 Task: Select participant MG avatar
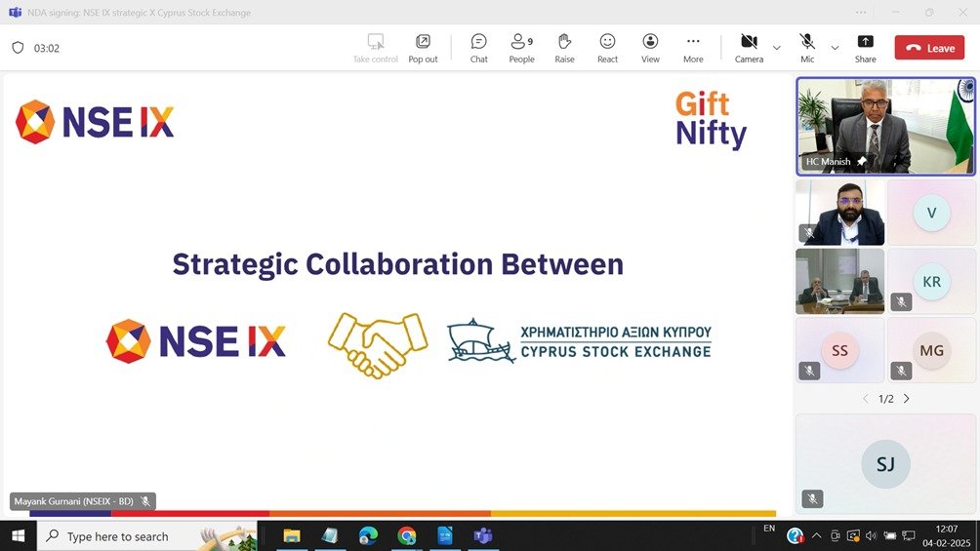[x=931, y=350]
